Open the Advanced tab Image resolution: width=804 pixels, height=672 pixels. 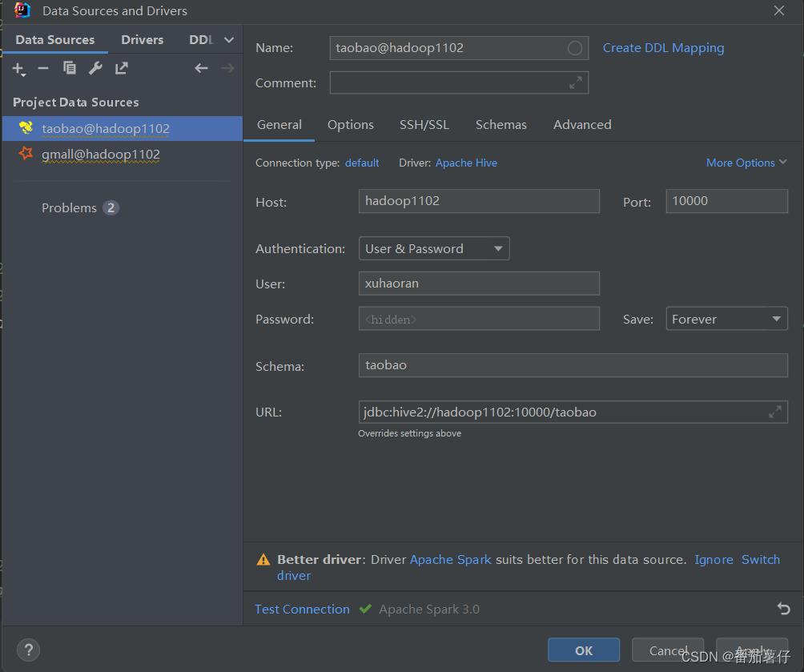click(582, 125)
